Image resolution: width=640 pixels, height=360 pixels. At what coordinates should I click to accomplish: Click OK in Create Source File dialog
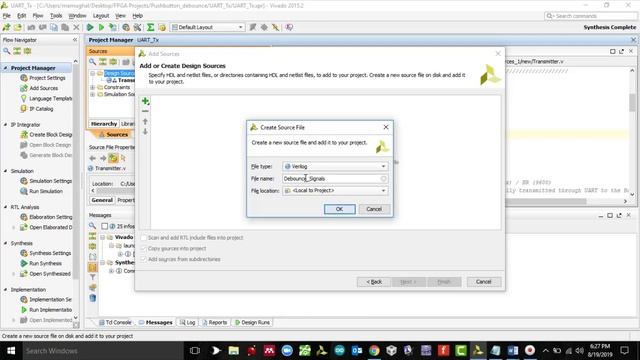click(340, 209)
